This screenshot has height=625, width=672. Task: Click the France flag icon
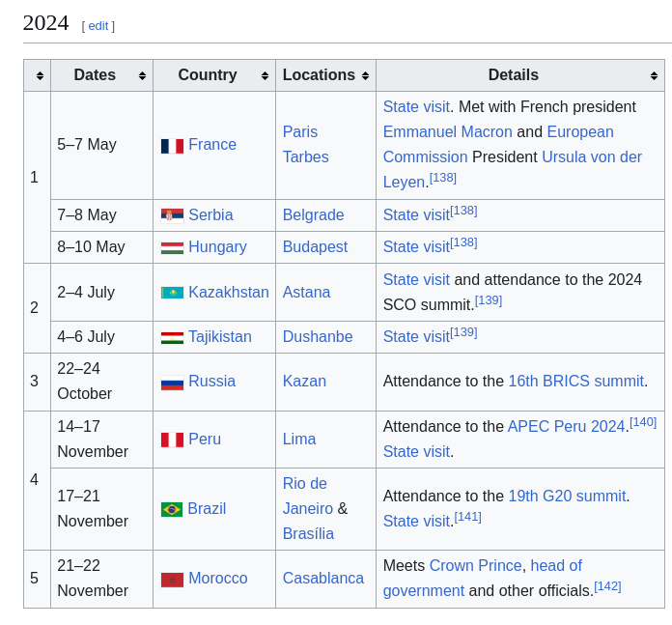[x=172, y=146]
